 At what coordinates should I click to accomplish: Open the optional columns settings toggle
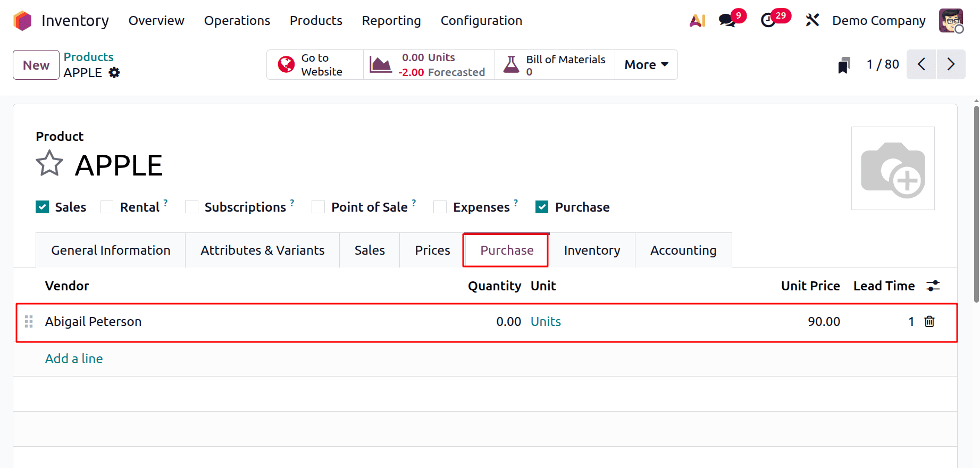tap(933, 286)
